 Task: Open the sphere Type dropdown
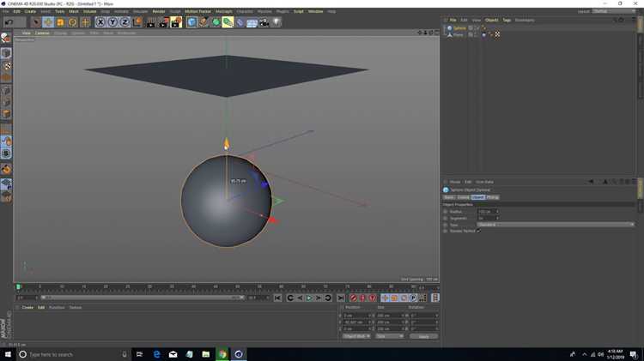[x=556, y=225]
